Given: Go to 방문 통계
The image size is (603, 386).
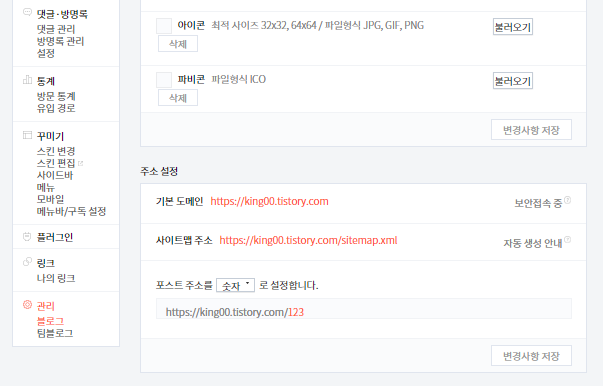Looking at the screenshot, I should click(x=56, y=96).
